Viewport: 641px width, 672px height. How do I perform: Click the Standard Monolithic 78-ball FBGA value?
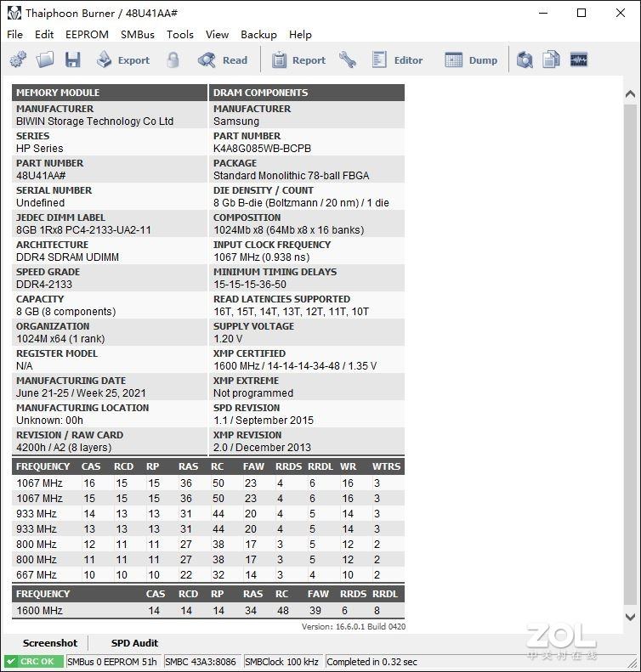pyautogui.click(x=291, y=176)
